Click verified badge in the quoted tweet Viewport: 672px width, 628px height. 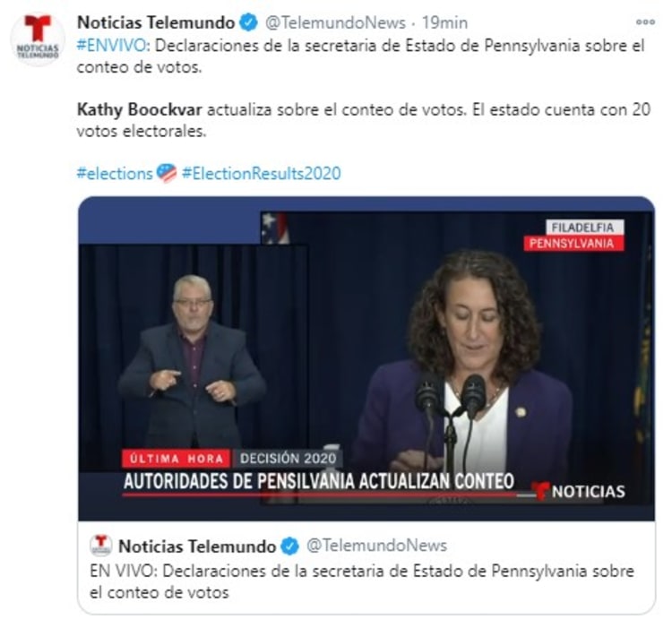[x=289, y=546]
